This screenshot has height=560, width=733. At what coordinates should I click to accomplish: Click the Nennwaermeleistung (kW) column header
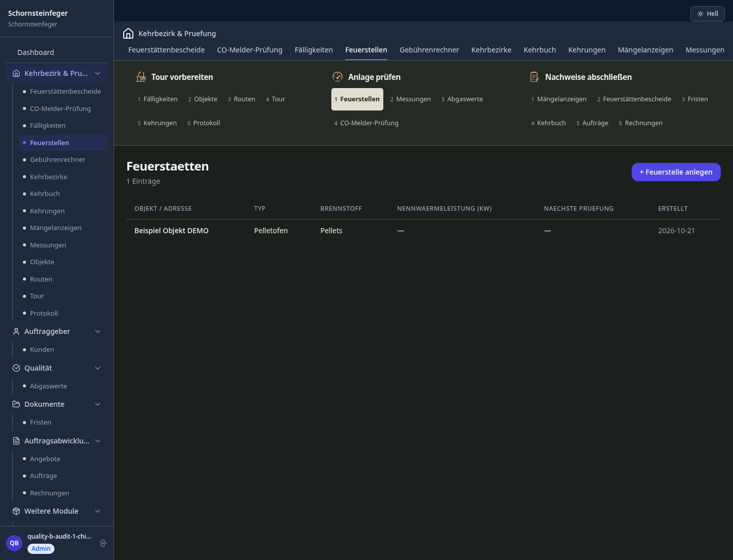(x=444, y=209)
